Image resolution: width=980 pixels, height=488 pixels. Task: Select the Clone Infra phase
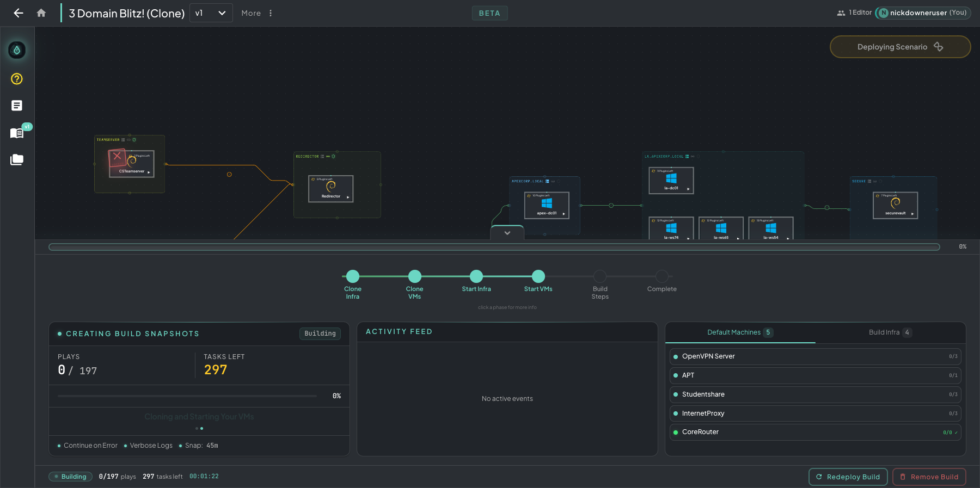(353, 276)
